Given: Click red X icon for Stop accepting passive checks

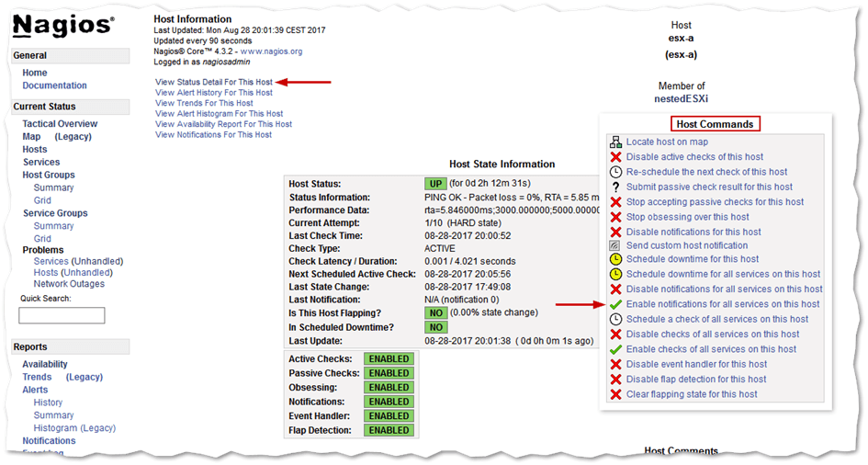Looking at the screenshot, I should tap(615, 202).
